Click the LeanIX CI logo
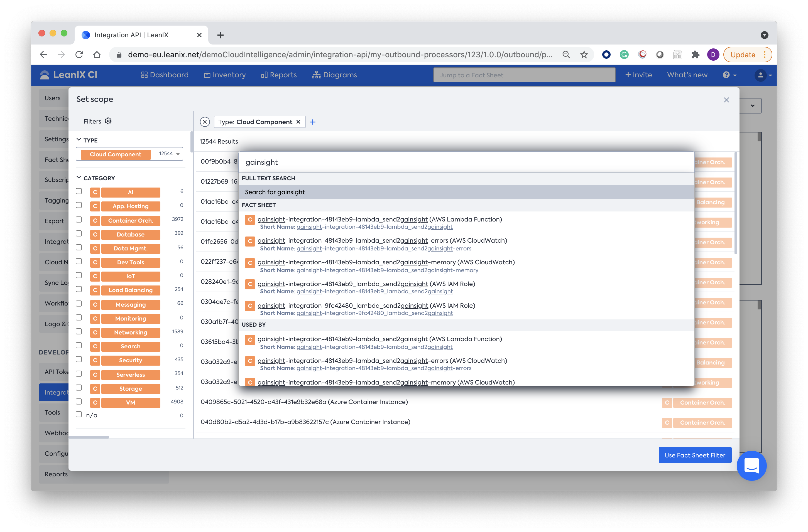Viewport: 808px width, 532px height. click(x=68, y=75)
